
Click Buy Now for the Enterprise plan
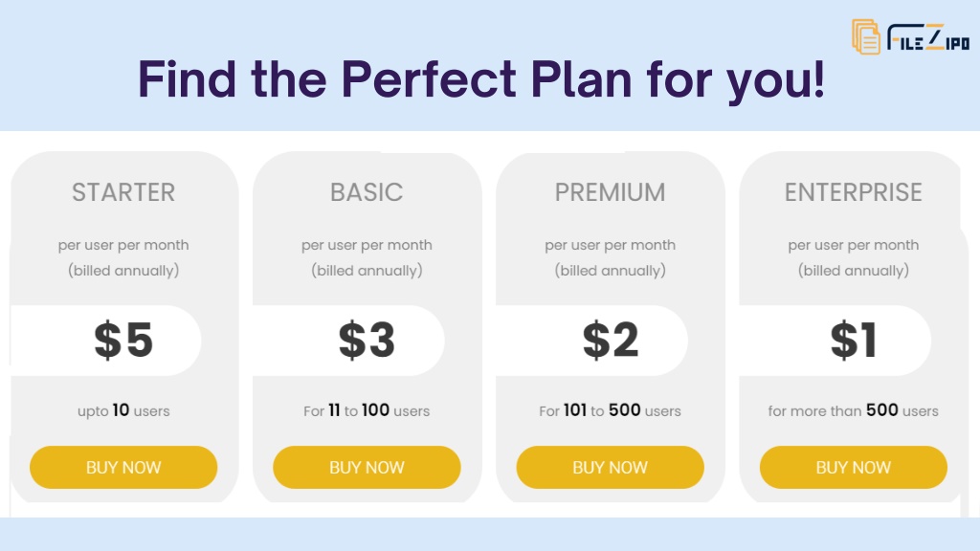click(853, 467)
